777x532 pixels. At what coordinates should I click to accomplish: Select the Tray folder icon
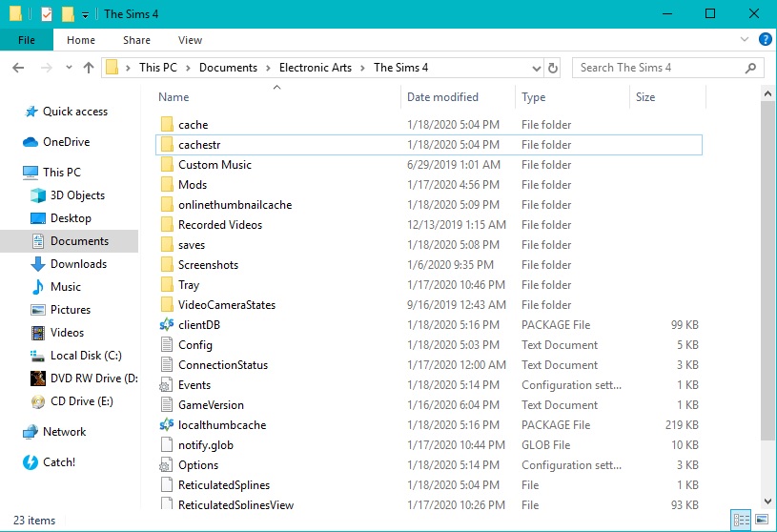[x=167, y=285]
